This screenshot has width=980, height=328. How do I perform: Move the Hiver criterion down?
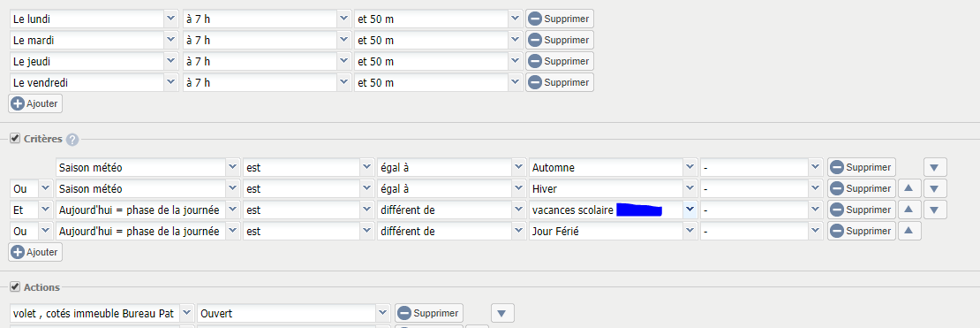[935, 188]
